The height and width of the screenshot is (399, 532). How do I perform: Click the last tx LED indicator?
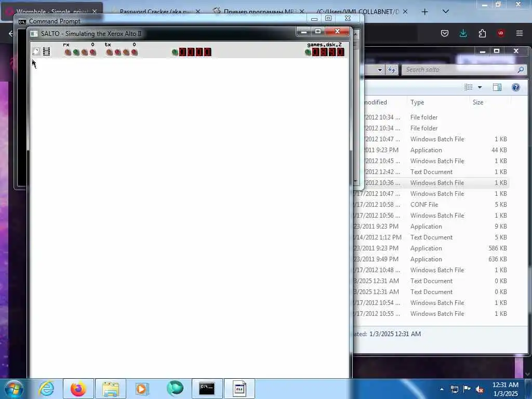point(135,52)
